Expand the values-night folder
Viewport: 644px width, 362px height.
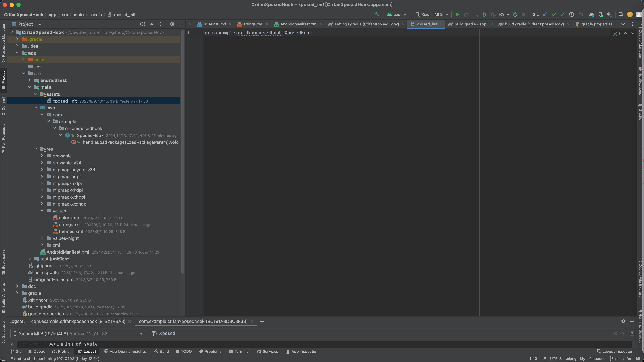(x=42, y=238)
